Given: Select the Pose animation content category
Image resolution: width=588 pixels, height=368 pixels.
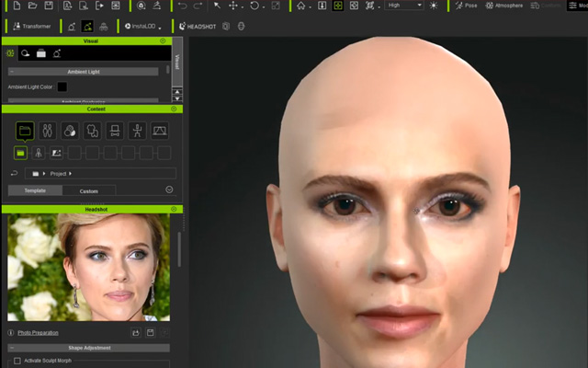Looking at the screenshot, I should point(137,131).
